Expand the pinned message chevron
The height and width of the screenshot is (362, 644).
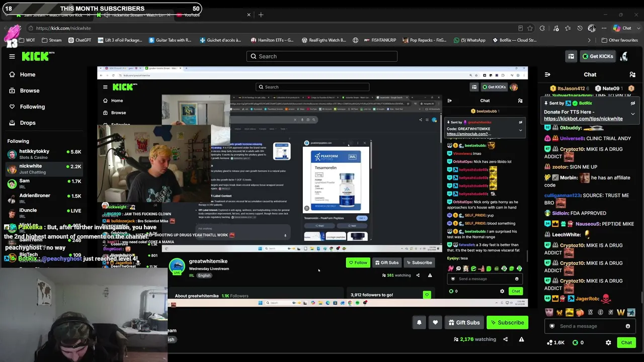coord(633,114)
